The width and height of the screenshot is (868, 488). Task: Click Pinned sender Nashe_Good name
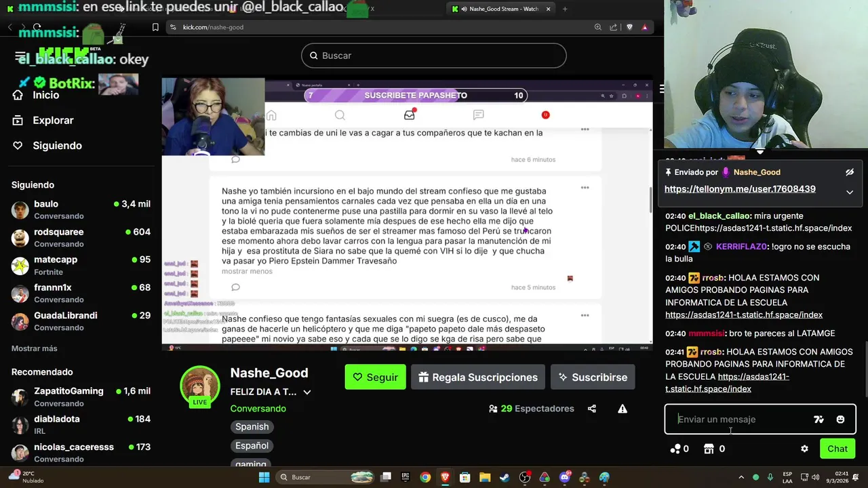point(757,172)
